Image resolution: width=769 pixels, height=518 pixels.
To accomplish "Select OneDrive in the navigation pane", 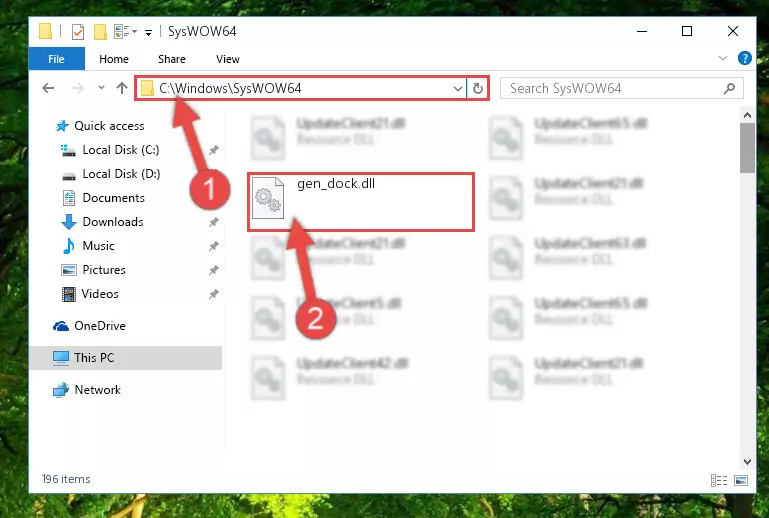I will pyautogui.click(x=100, y=326).
